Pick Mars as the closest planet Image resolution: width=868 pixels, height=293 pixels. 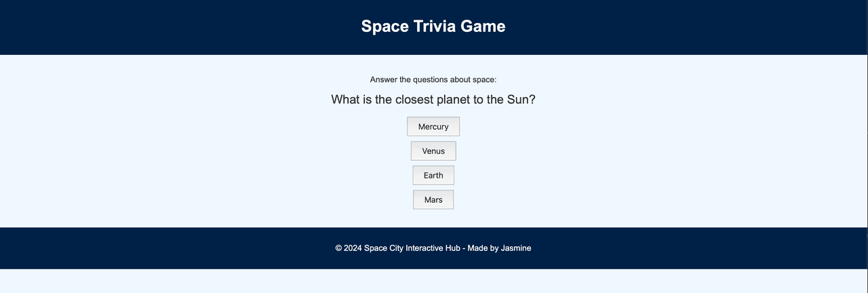point(433,200)
